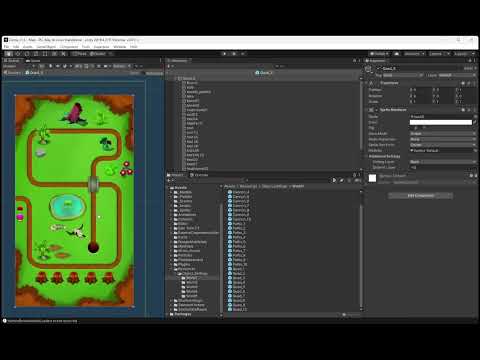The image size is (480, 360).
Task: Click the Step frame button
Action: (x=243, y=54)
